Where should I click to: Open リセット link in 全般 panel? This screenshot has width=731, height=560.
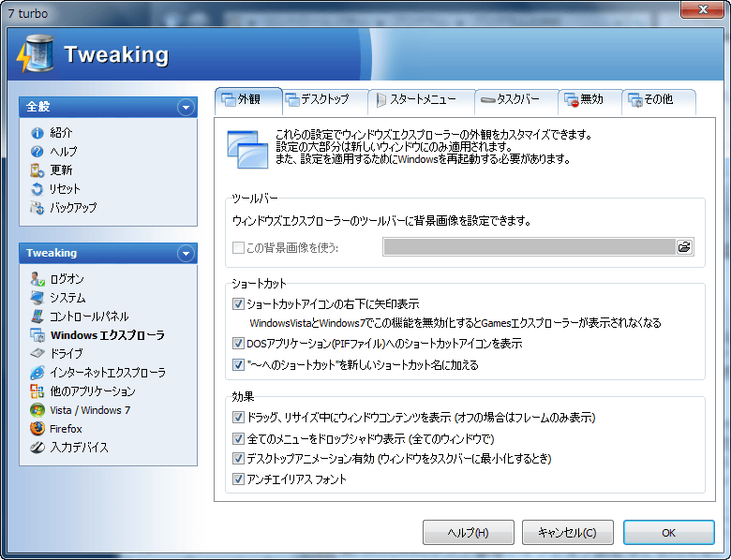[65, 189]
